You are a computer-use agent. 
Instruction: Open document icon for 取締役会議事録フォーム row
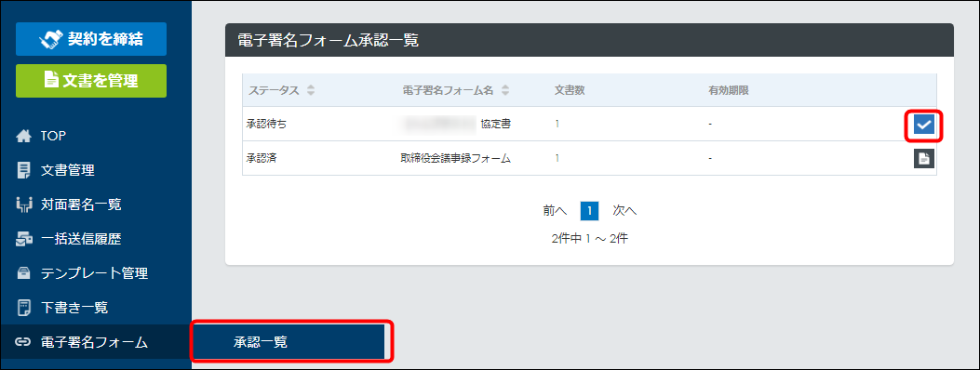point(924,158)
